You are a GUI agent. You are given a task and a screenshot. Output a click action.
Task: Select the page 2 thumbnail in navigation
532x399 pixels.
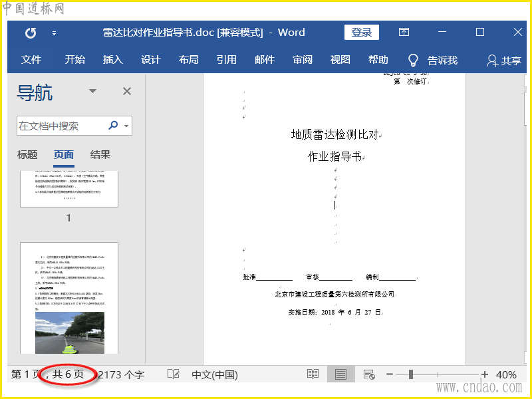[x=68, y=297]
